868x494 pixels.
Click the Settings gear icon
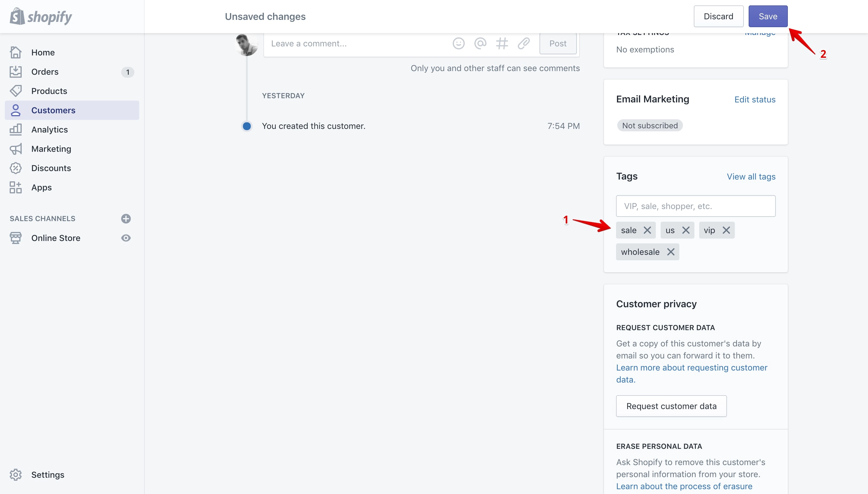16,475
